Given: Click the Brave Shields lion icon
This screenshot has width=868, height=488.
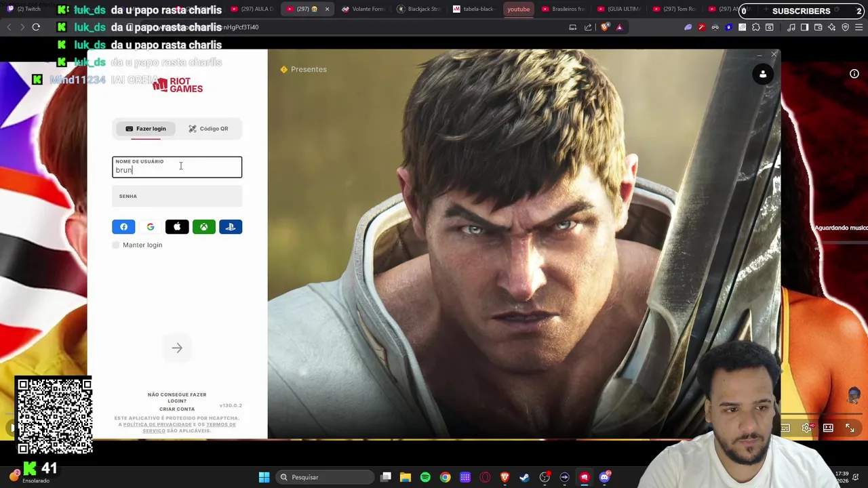Looking at the screenshot, I should (x=604, y=27).
